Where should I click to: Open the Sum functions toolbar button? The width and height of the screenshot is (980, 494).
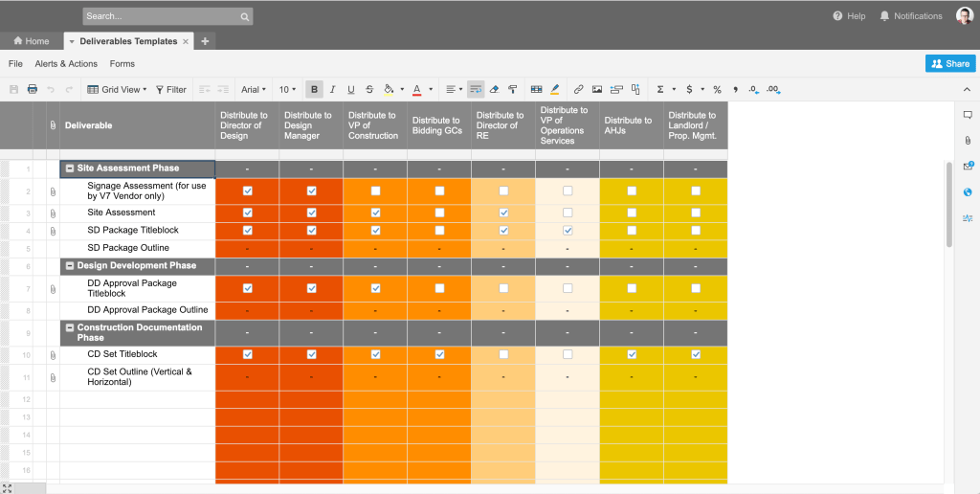(x=660, y=89)
